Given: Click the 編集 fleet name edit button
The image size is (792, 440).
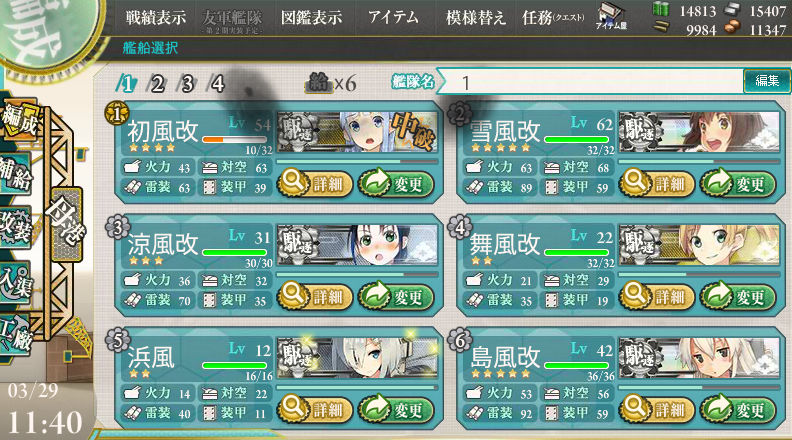Looking at the screenshot, I should click(766, 81).
